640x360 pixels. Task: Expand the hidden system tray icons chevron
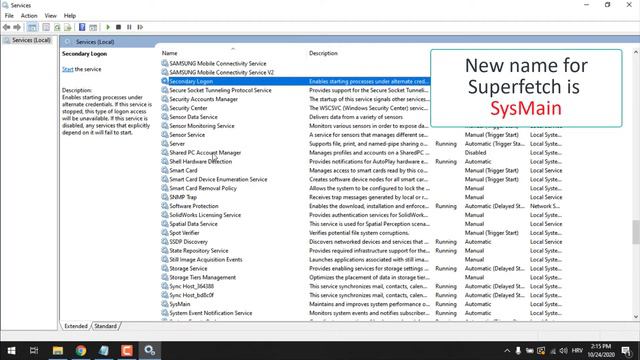507,351
